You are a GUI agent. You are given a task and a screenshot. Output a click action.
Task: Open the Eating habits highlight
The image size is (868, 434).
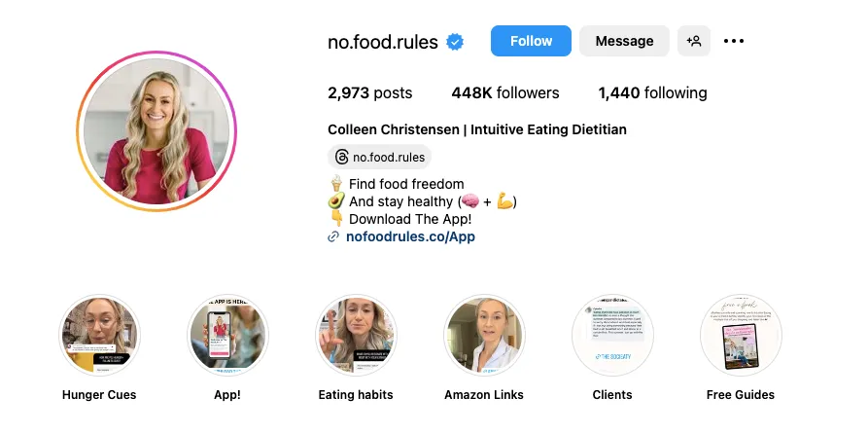tap(356, 336)
